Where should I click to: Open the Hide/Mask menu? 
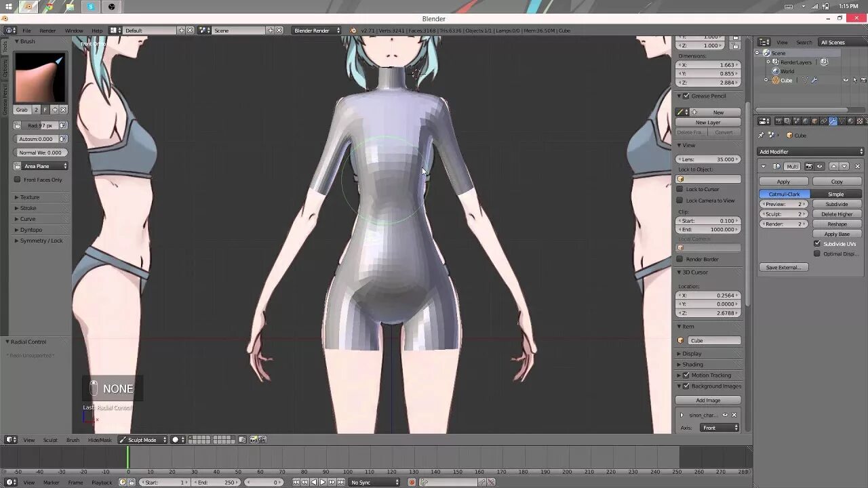click(x=100, y=440)
